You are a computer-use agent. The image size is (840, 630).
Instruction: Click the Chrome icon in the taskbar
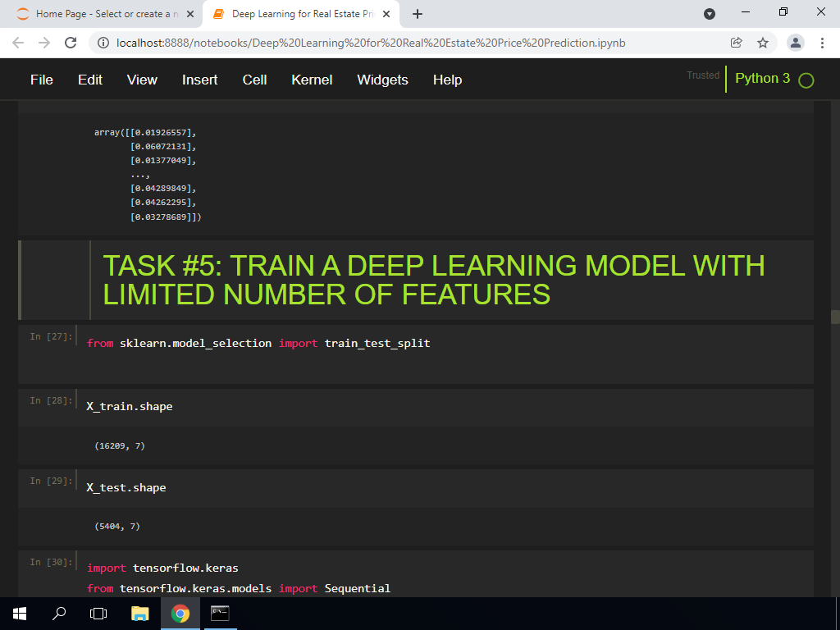180,614
